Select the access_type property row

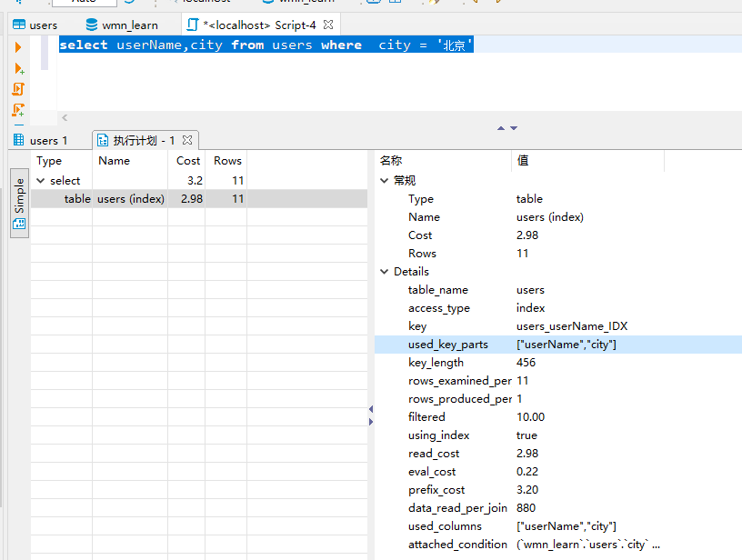[439, 308]
